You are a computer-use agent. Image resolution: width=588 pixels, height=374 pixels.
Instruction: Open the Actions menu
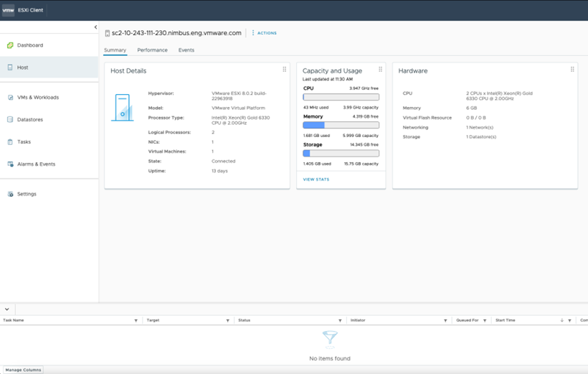click(265, 33)
